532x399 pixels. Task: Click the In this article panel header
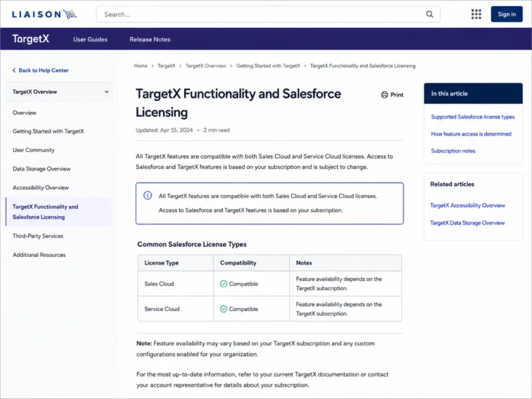tap(473, 94)
